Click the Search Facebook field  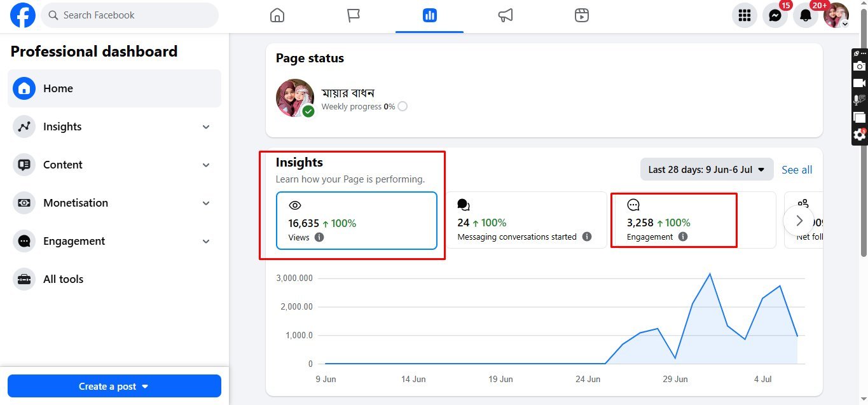click(x=130, y=15)
